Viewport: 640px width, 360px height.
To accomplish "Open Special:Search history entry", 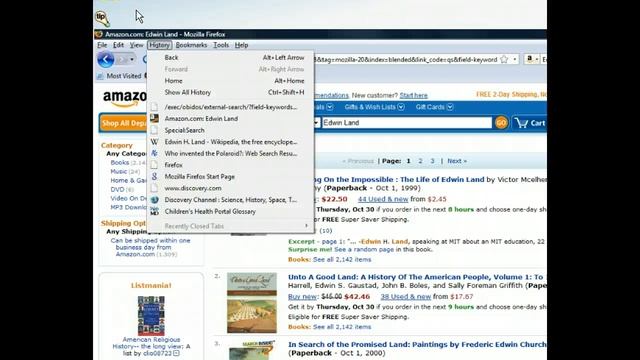I will click(231, 130).
